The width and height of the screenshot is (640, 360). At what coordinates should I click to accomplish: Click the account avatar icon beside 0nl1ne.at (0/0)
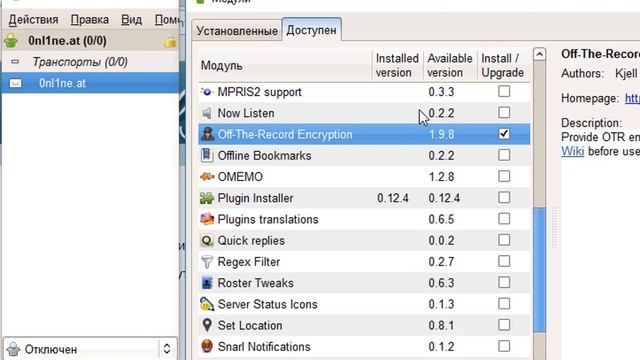[x=11, y=40]
